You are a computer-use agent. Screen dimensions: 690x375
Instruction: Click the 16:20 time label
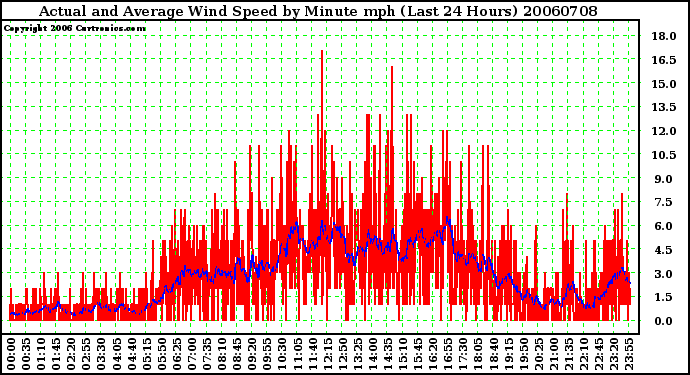point(433,354)
